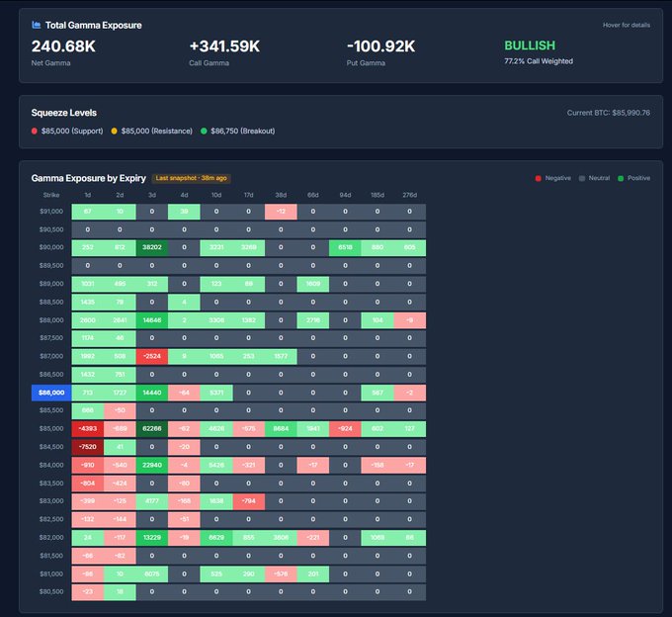Click the yellow Resistance level dot

[114, 131]
